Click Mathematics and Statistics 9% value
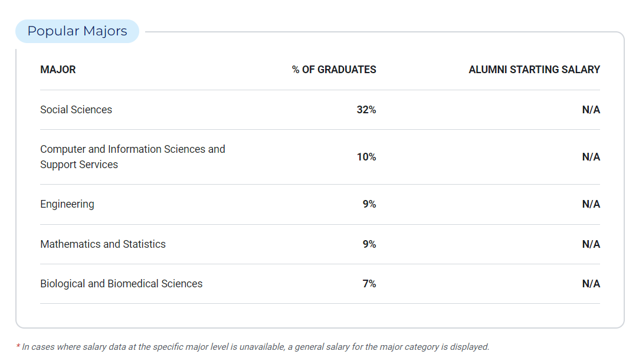 pyautogui.click(x=369, y=244)
